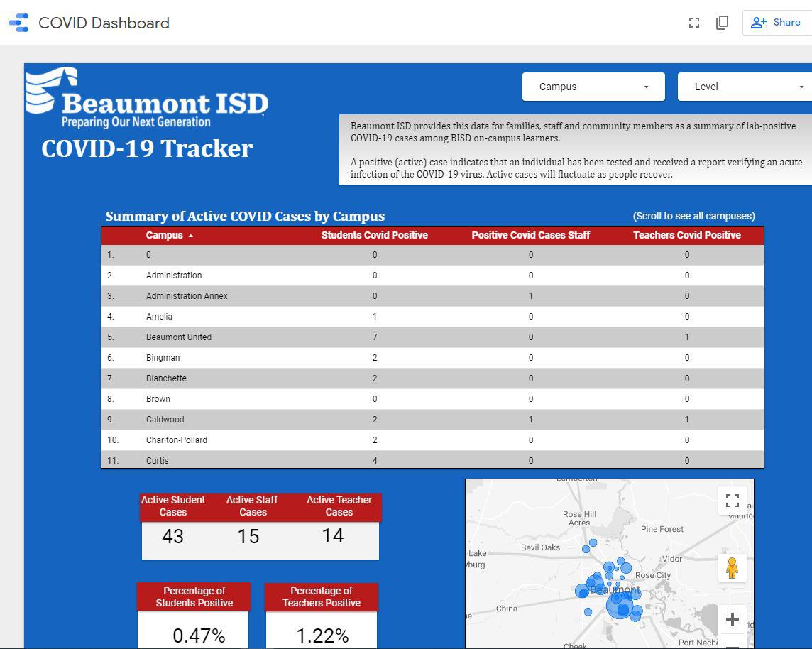
Task: Select the Charlton-Pollard campus row
Action: point(432,440)
